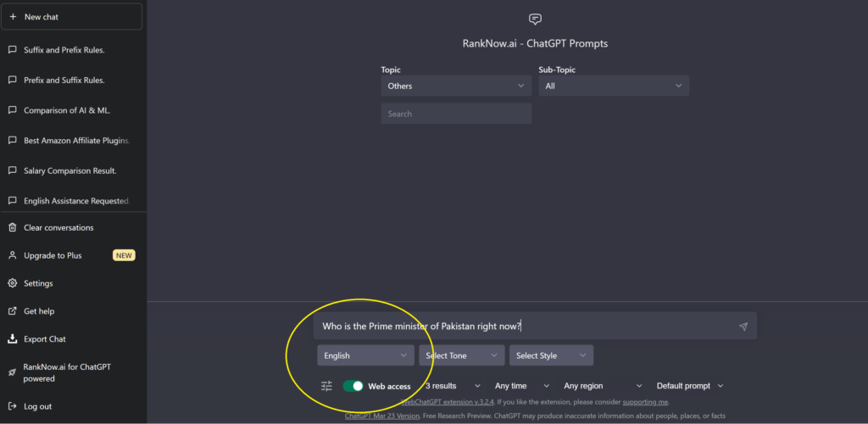Click the external link icon for Get help
This screenshot has height=424, width=868.
pos(12,311)
